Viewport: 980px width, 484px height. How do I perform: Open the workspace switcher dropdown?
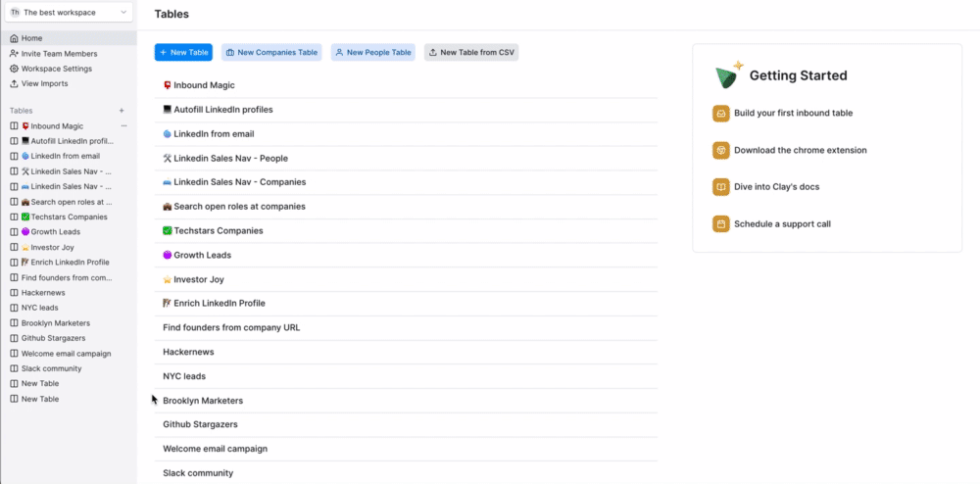[69, 12]
